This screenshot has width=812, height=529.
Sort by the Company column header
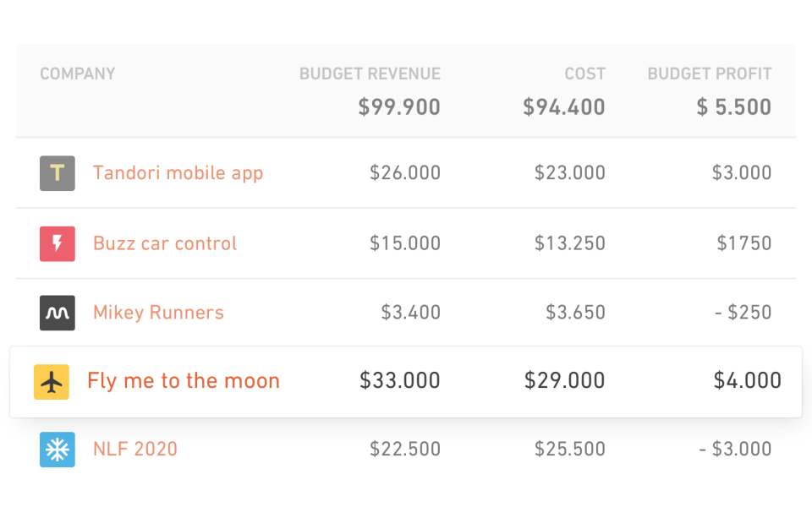tap(78, 74)
